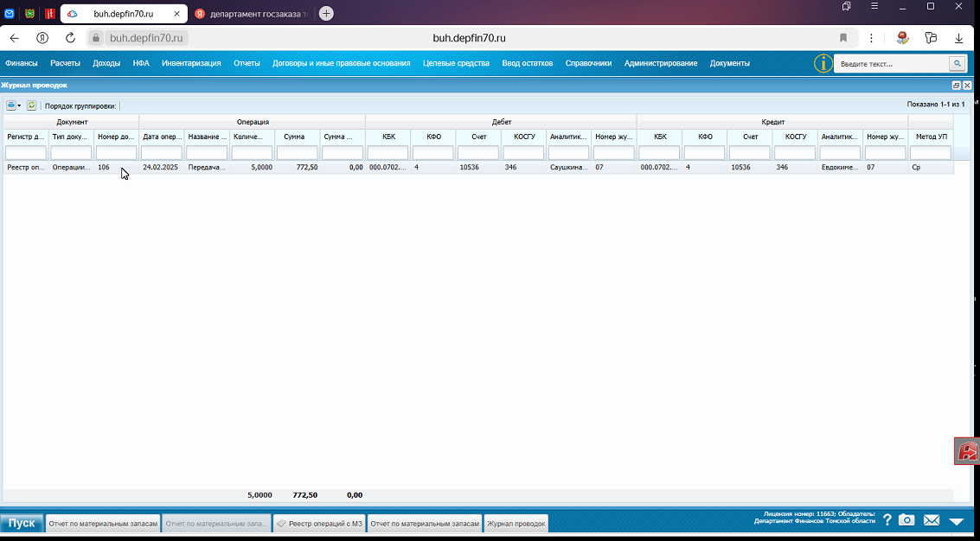Image resolution: width=980 pixels, height=541 pixels.
Task: Open the Доходы menu
Action: [106, 63]
